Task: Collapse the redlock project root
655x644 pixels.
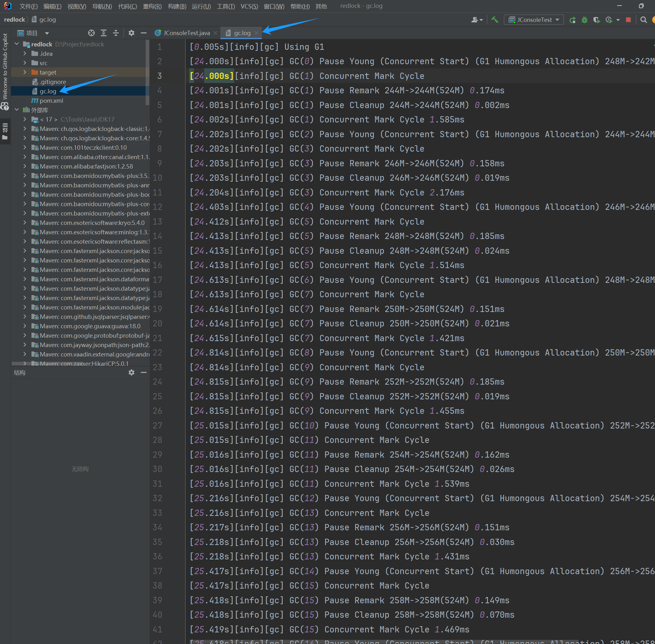Action: (x=17, y=44)
